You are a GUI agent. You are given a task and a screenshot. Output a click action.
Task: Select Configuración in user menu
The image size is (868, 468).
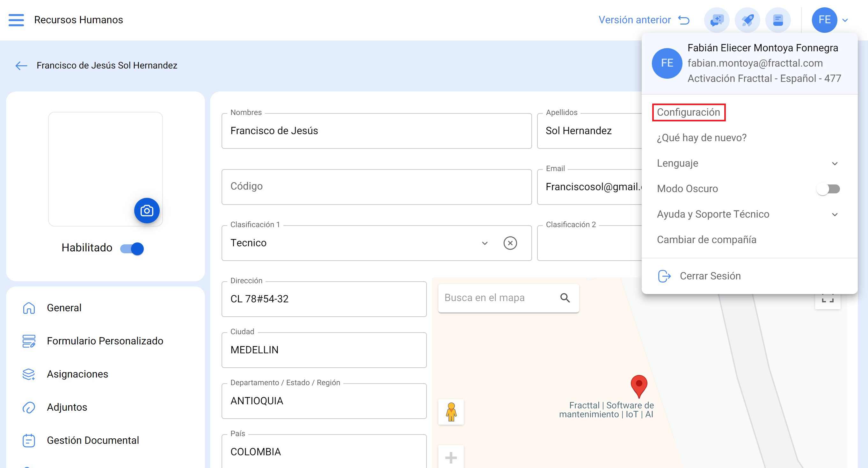point(688,112)
